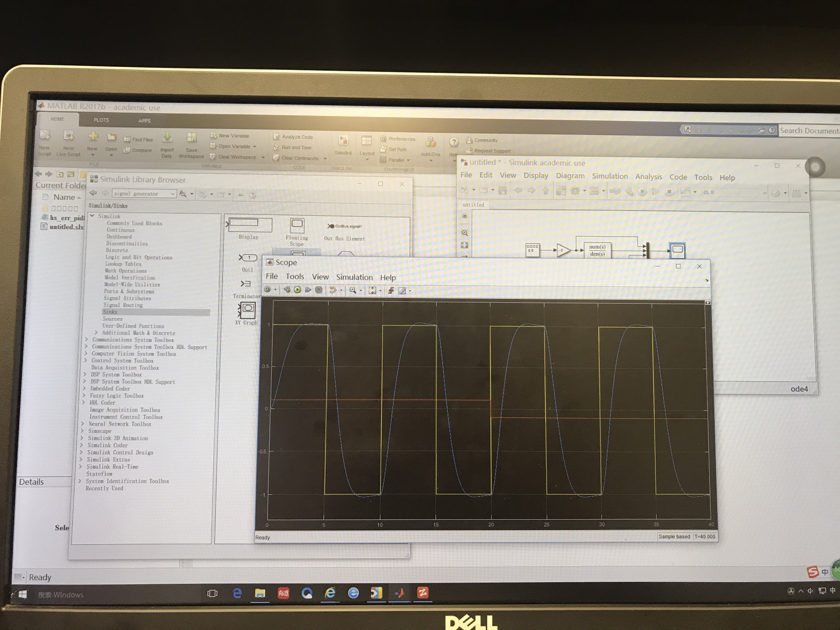Click Step Back icon in Scope toolbar
This screenshot has height=630, width=840.
(x=287, y=290)
